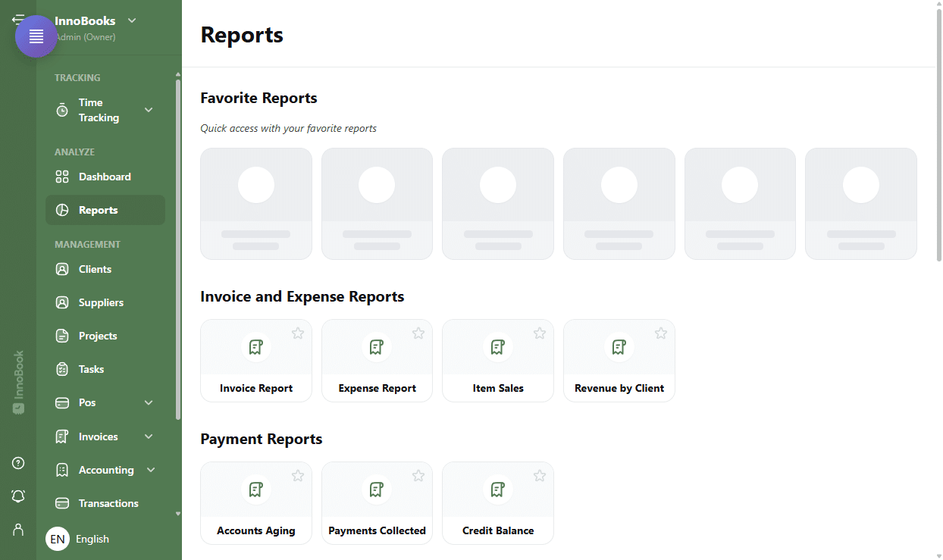
Task: Click the sidebar scroll down arrow
Action: click(x=178, y=514)
